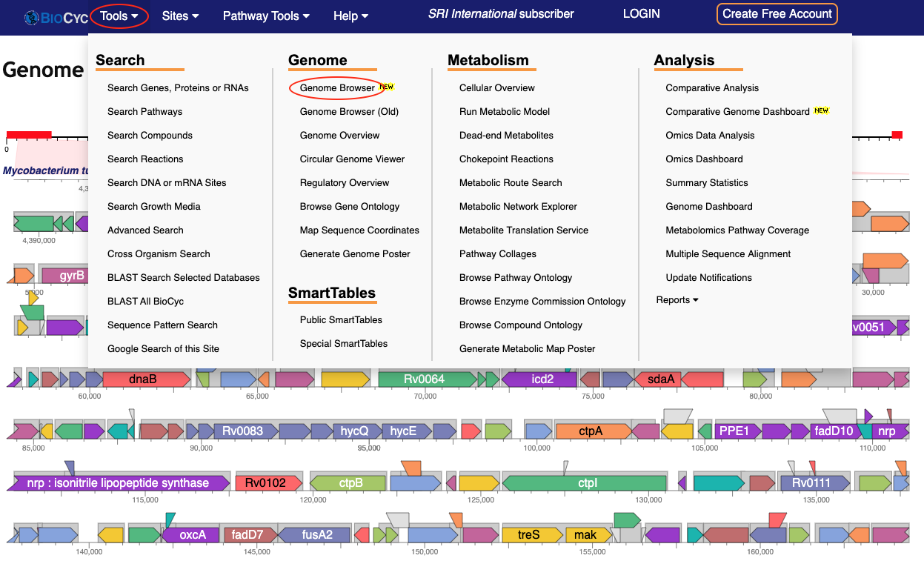Click the nrp isonitrile lipopeptide synthase gene
924x561 pixels.
119,483
